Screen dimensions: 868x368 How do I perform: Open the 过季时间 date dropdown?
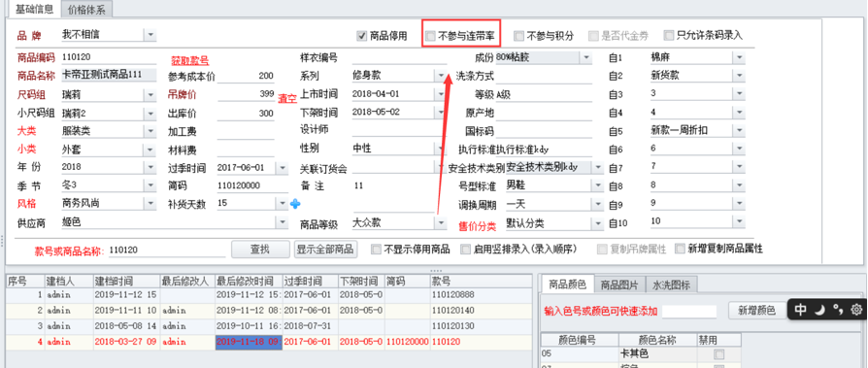click(x=283, y=167)
